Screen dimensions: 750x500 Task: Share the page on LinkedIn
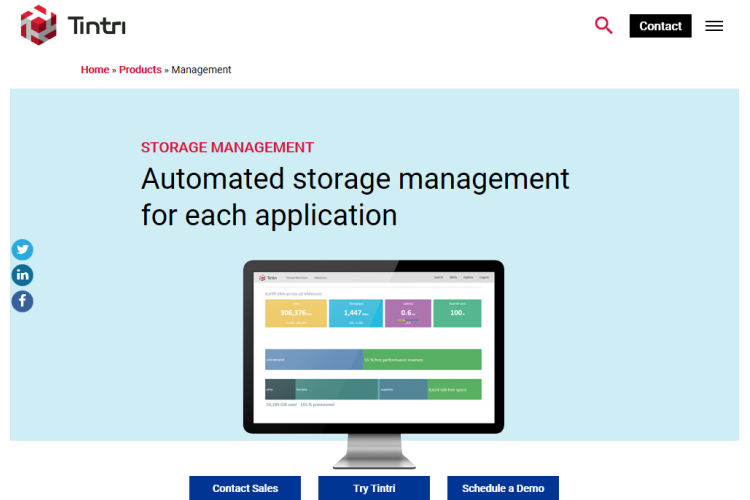[22, 275]
